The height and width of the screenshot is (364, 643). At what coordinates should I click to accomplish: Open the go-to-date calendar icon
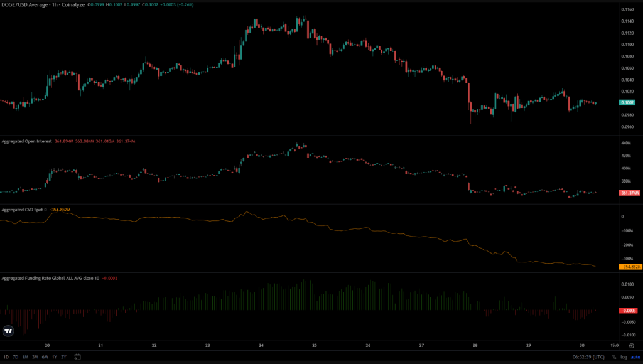77,357
